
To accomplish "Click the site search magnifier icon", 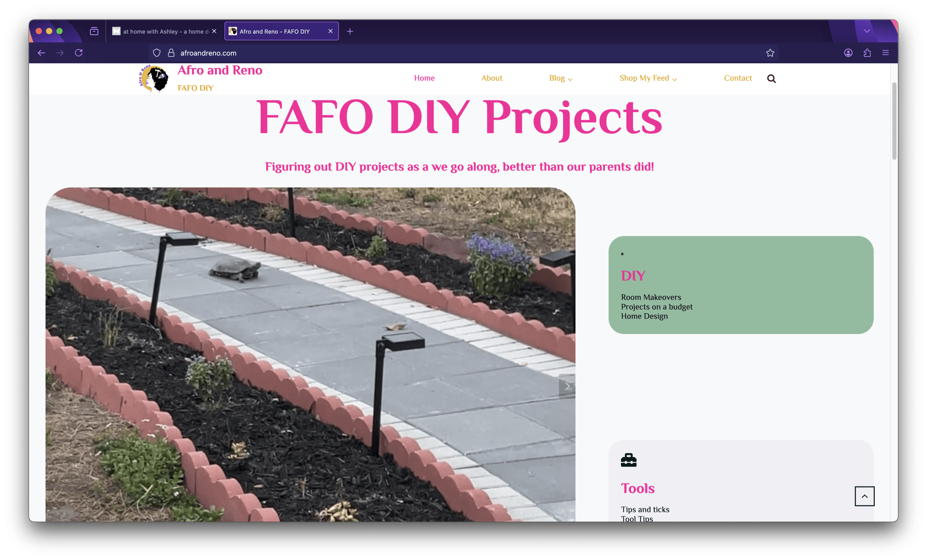I will [x=771, y=79].
